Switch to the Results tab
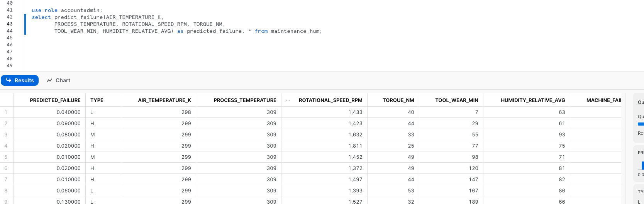The height and width of the screenshot is (204, 644). (x=20, y=80)
